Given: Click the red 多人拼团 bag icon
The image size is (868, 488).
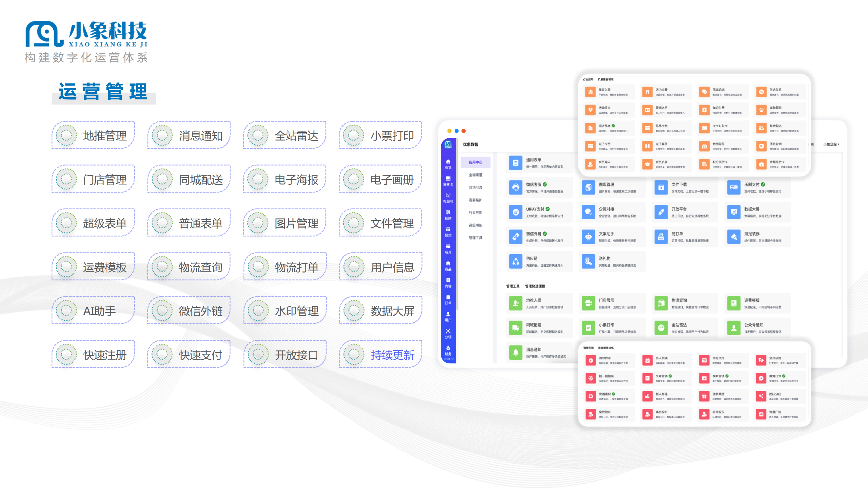Looking at the screenshot, I should tap(647, 360).
